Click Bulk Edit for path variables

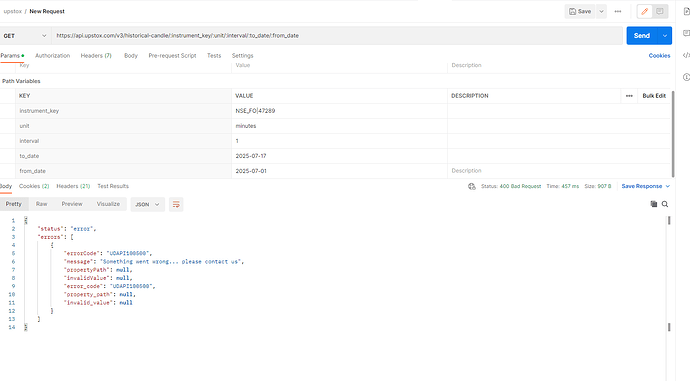tap(654, 96)
